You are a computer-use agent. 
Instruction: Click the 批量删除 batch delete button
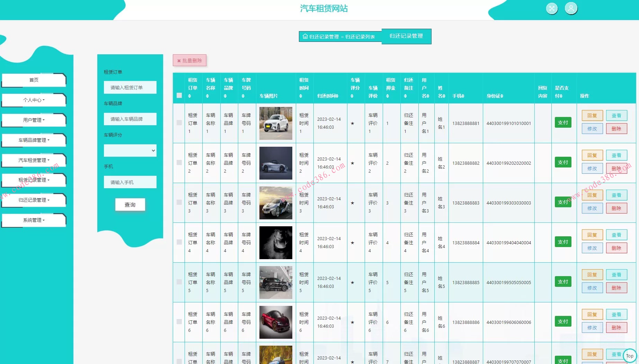click(189, 61)
